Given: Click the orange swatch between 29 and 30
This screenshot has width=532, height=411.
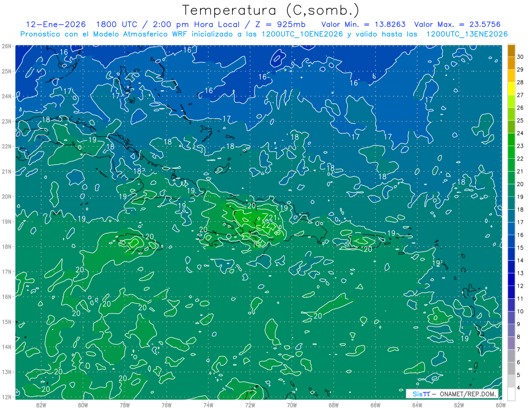Looking at the screenshot, I should [511, 63].
